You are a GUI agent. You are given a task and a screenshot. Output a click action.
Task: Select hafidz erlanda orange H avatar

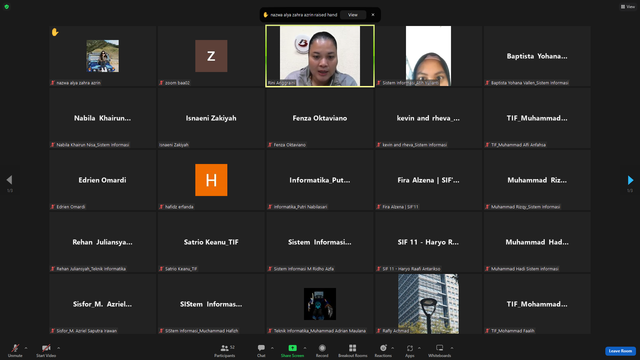[x=211, y=180]
